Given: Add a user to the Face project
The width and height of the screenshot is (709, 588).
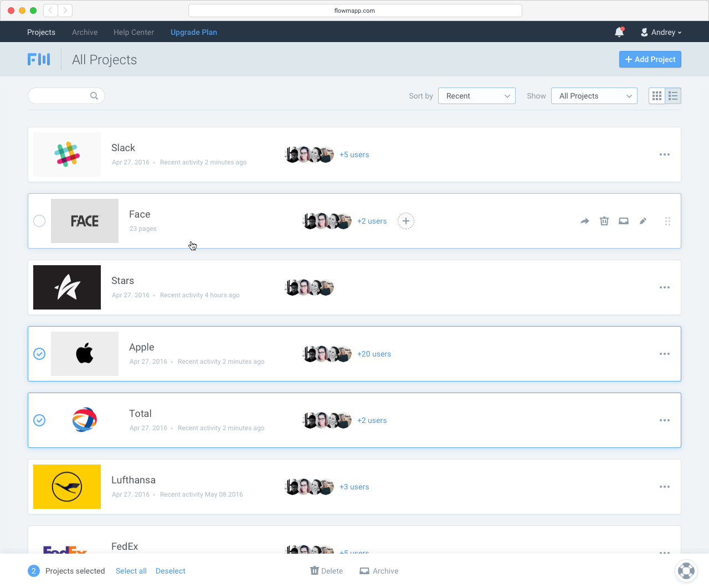Looking at the screenshot, I should pyautogui.click(x=406, y=221).
